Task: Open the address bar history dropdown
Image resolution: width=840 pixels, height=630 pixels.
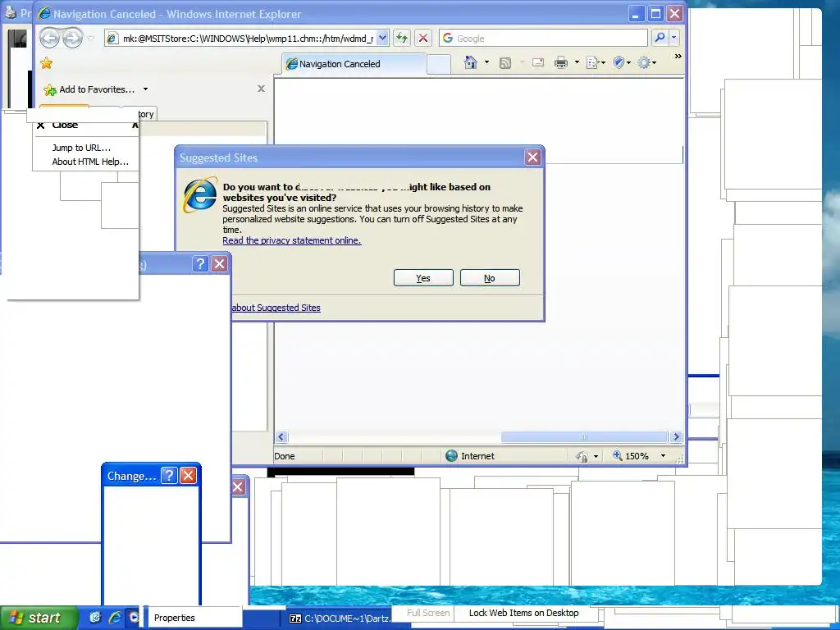Action: (382, 38)
